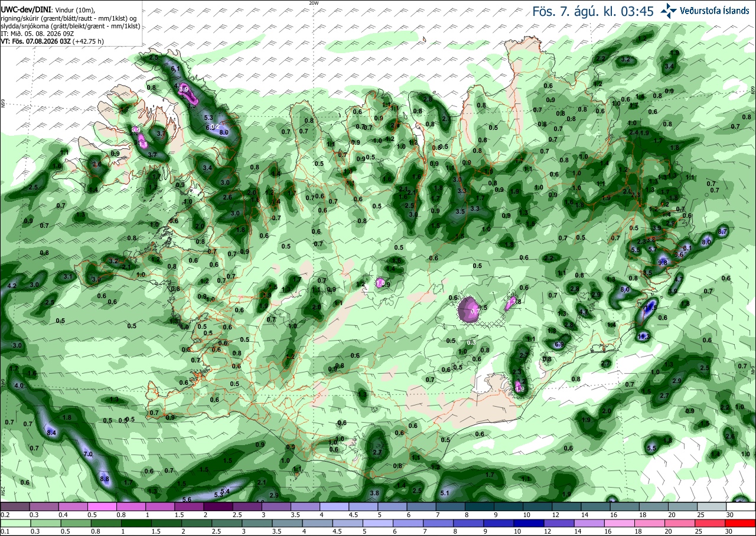
Task: Click the 20W longitude label at the top
Action: [x=314, y=3]
